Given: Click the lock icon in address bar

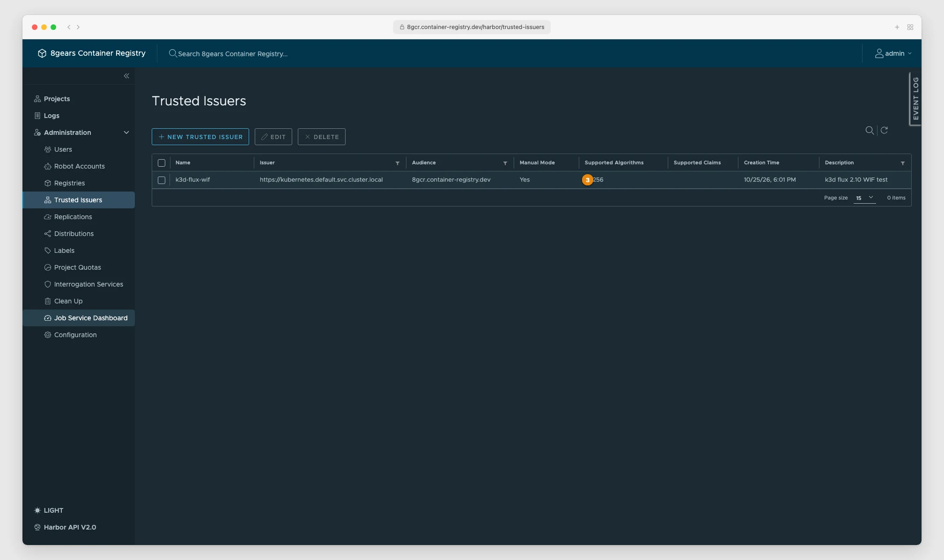Looking at the screenshot, I should click(402, 27).
